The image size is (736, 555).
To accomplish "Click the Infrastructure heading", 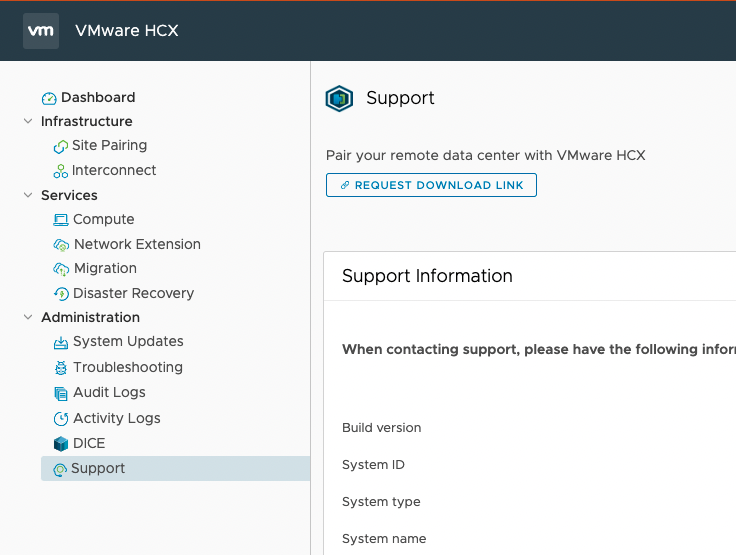I will (x=87, y=121).
